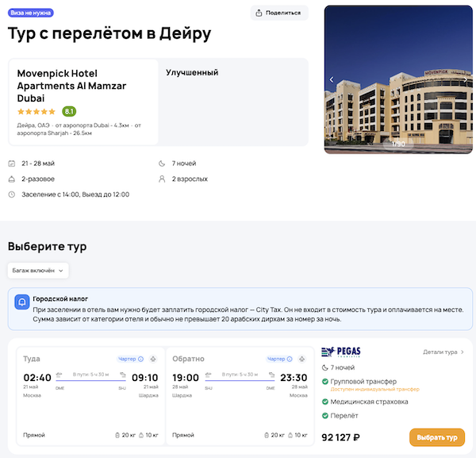This screenshot has width=476, height=458.
Task: Click the Чартер info icon on Туда flight
Action: click(x=141, y=359)
